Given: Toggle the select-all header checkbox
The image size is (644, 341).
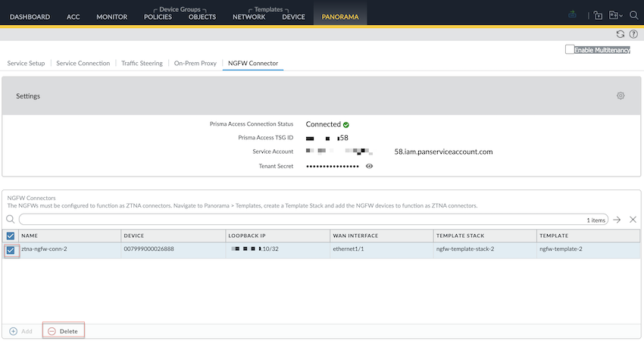Looking at the screenshot, I should 11,236.
